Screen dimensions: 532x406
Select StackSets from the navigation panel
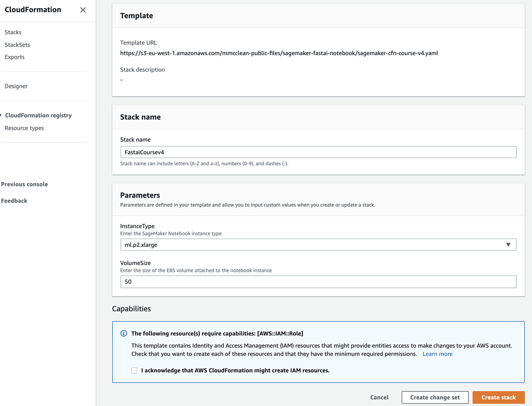coord(17,45)
